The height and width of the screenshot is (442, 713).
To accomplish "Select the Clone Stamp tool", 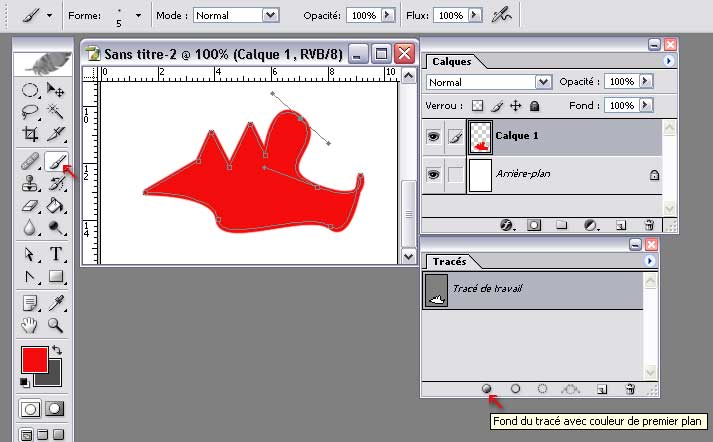I will [x=30, y=183].
